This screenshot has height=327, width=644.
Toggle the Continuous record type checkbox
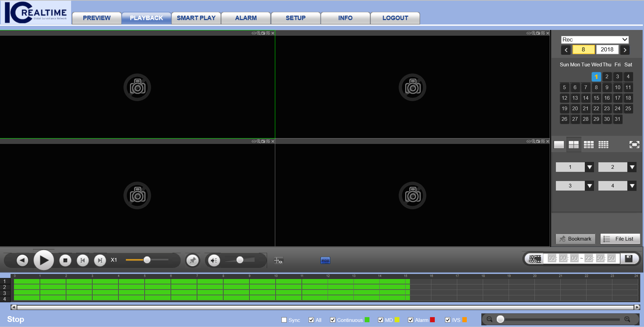click(x=333, y=320)
